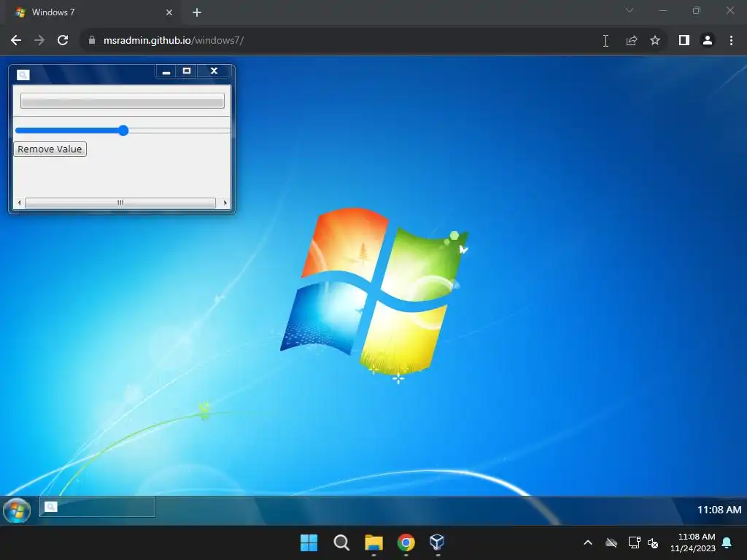The width and height of the screenshot is (747, 560).
Task: Click the scrollbar left arrow in small window
Action: pos(19,203)
